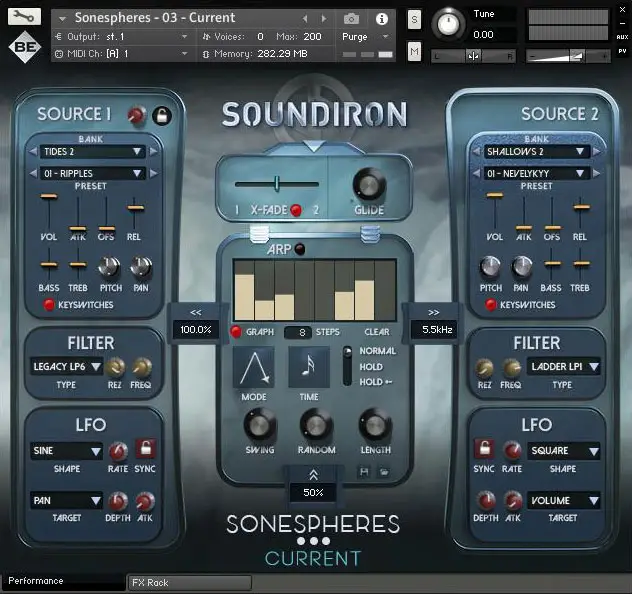Click the GLIDE knob
Image resolution: width=632 pixels, height=594 pixels.
coord(369,185)
